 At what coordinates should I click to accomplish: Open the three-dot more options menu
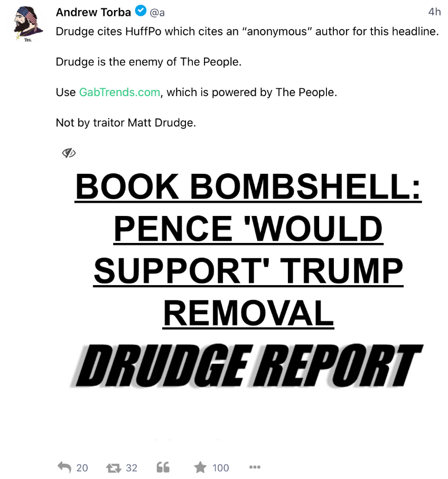(x=255, y=467)
